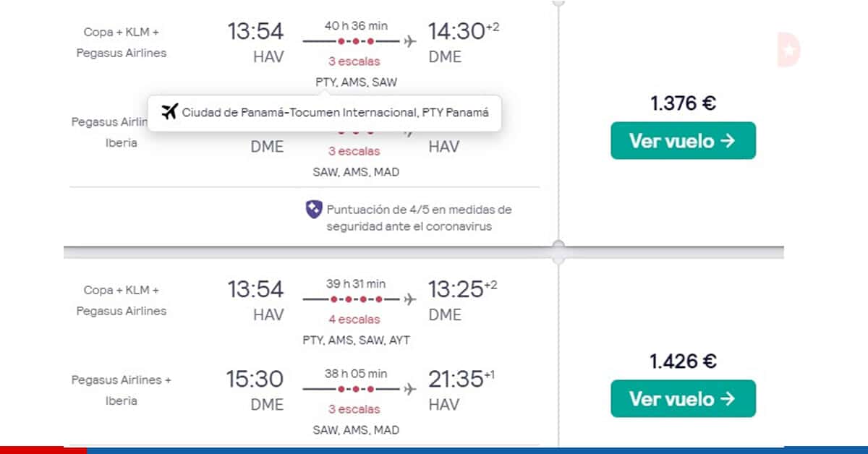The height and width of the screenshot is (454, 868).
Task: Click the coronavirus safety shield icon
Action: coord(313,210)
